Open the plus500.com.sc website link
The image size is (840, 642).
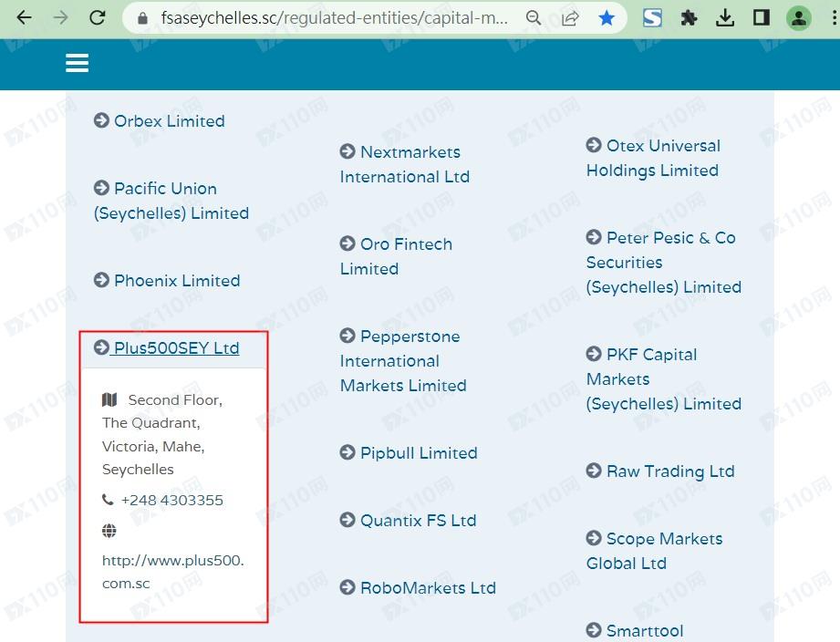point(172,572)
